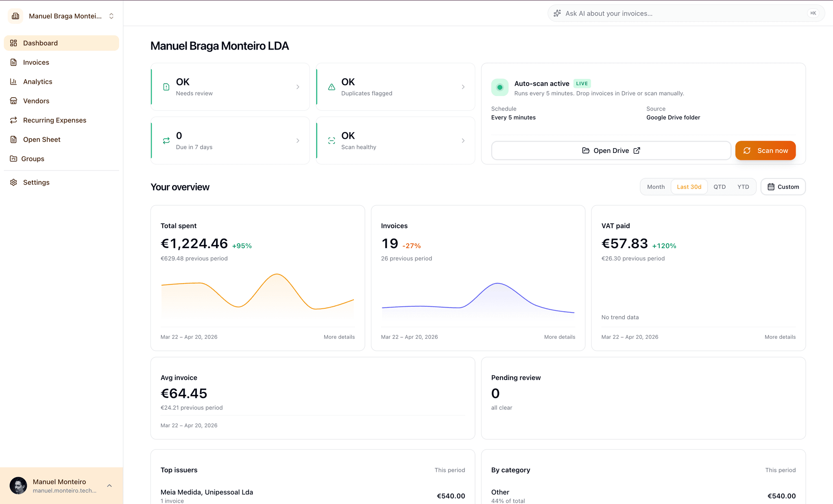
Task: Click the Pending review all clear text
Action: [x=502, y=408]
